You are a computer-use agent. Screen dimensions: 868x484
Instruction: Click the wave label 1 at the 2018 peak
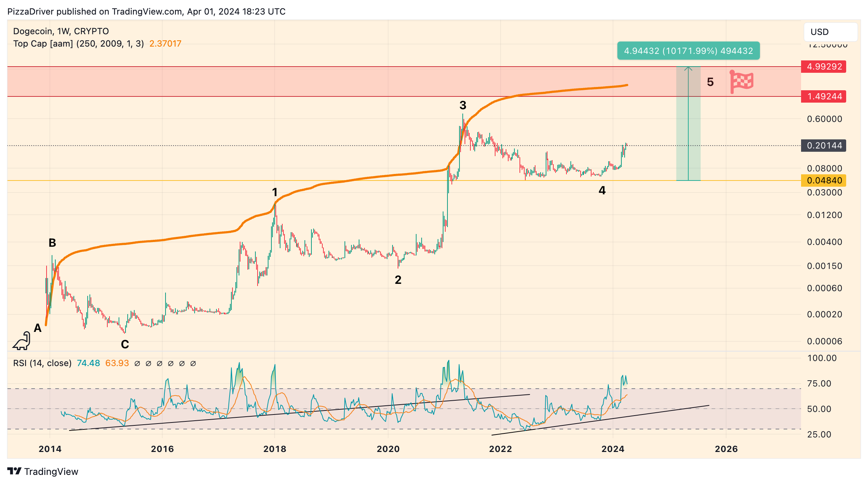point(275,192)
